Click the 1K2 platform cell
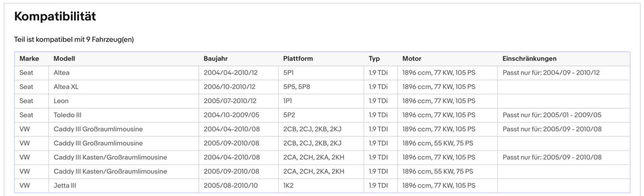 tap(289, 185)
